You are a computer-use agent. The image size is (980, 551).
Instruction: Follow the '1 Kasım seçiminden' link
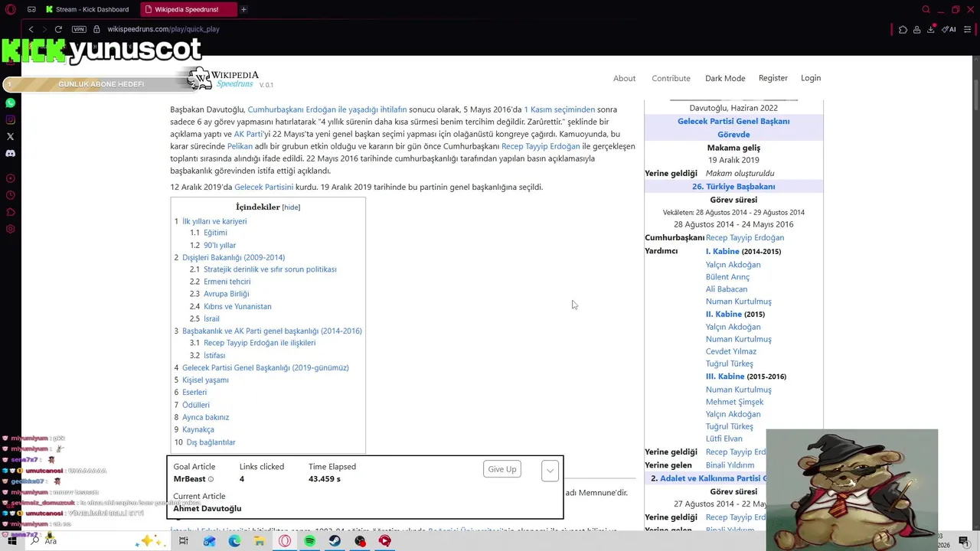tap(559, 109)
